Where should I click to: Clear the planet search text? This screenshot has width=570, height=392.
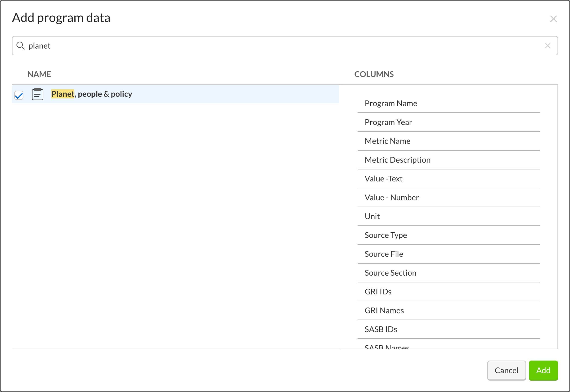548,46
